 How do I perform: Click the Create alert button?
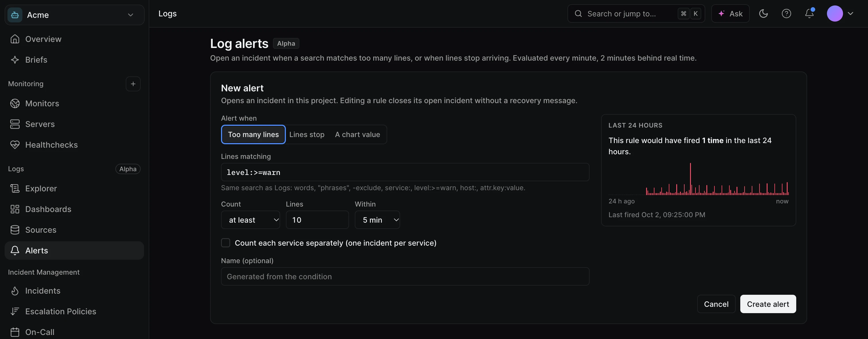click(x=768, y=304)
